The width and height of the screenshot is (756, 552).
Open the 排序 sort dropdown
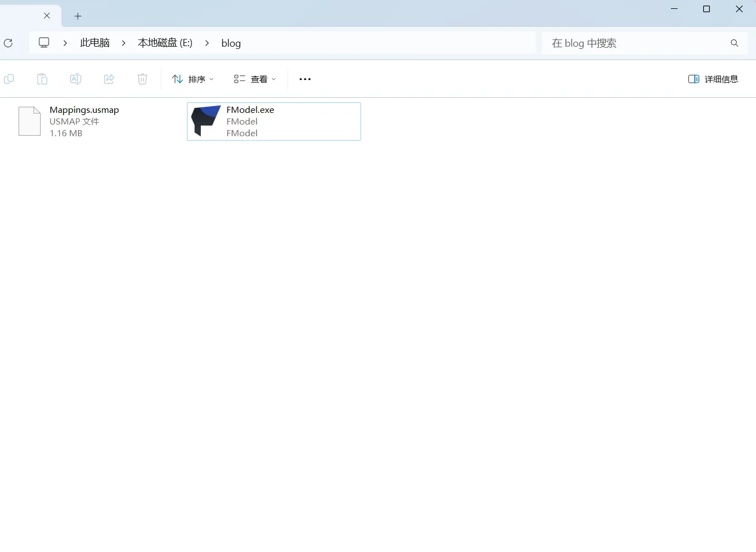pyautogui.click(x=193, y=79)
